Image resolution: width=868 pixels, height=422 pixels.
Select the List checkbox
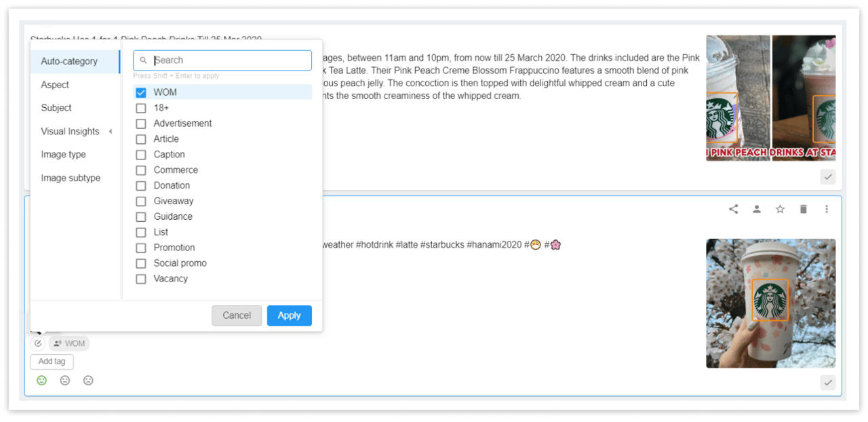click(141, 232)
